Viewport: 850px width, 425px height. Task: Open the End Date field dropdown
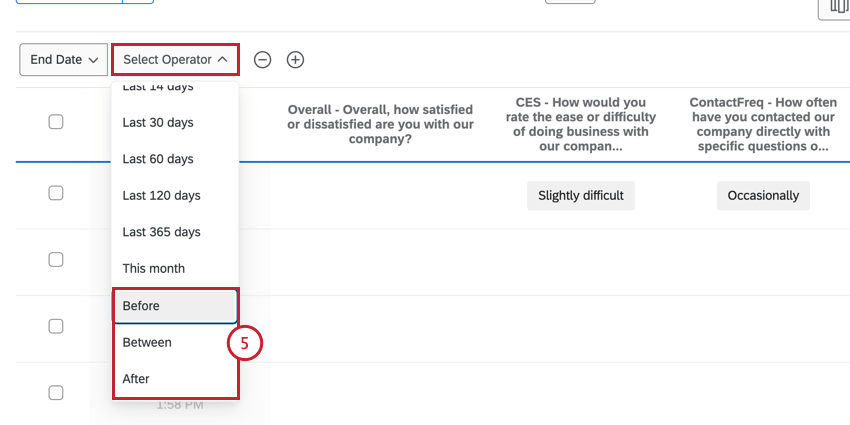point(63,60)
